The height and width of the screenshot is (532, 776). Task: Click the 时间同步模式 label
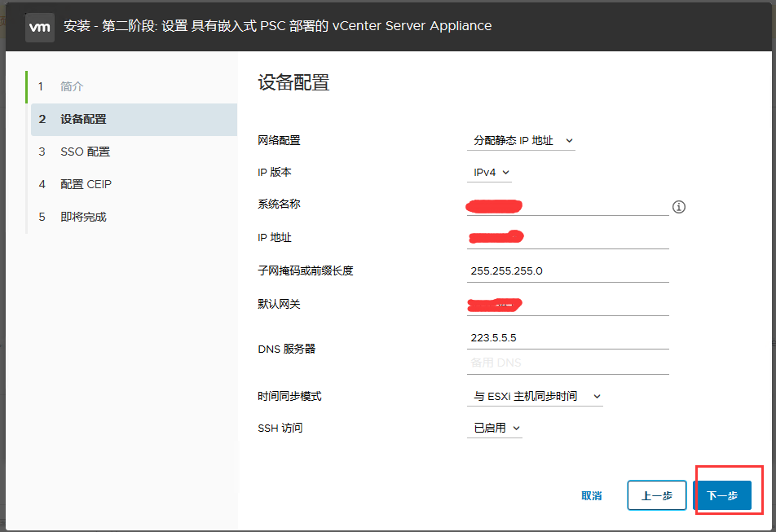coord(289,397)
